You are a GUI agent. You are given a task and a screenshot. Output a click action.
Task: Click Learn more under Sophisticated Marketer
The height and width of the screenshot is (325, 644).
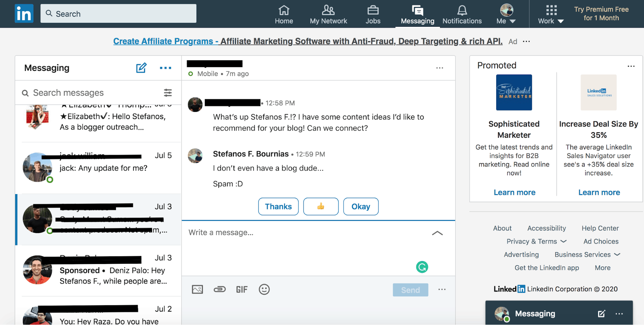(x=514, y=192)
